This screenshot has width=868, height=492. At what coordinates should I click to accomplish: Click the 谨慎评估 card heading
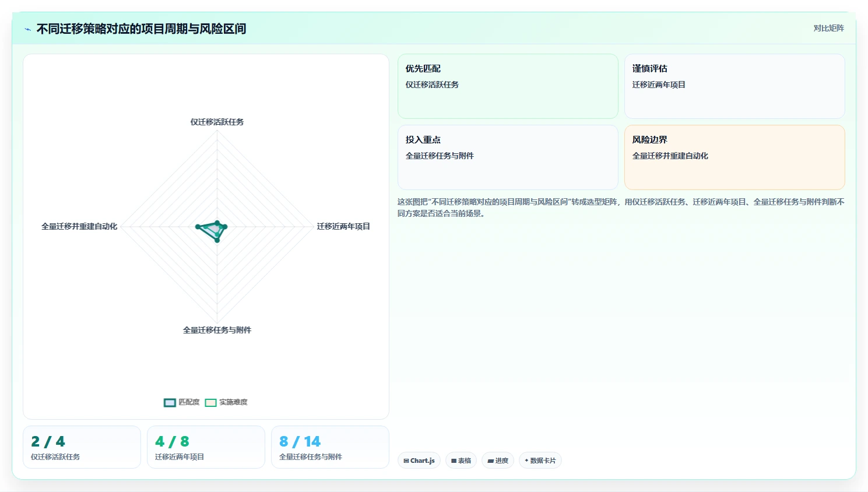click(650, 69)
